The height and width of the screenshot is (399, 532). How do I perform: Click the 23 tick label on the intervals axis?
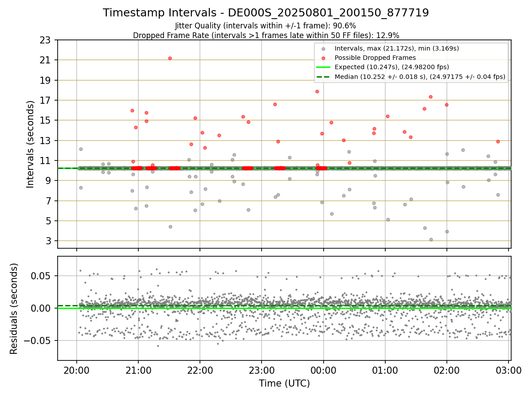46,40
